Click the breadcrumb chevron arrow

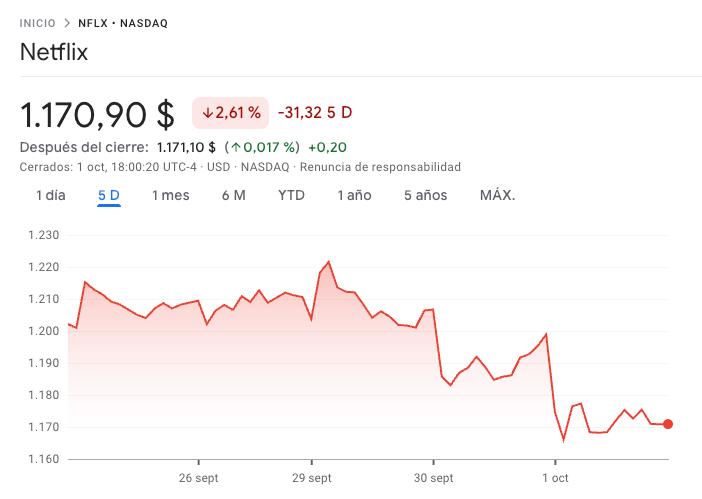tap(68, 23)
